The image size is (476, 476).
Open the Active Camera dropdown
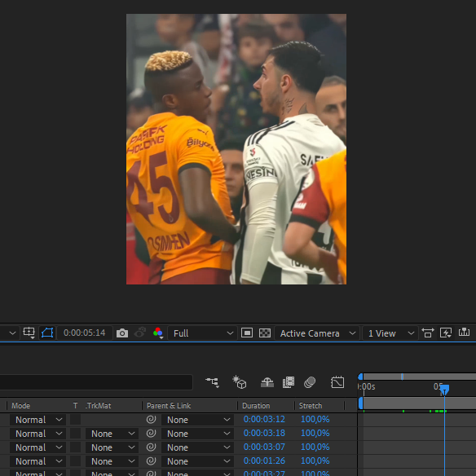317,333
